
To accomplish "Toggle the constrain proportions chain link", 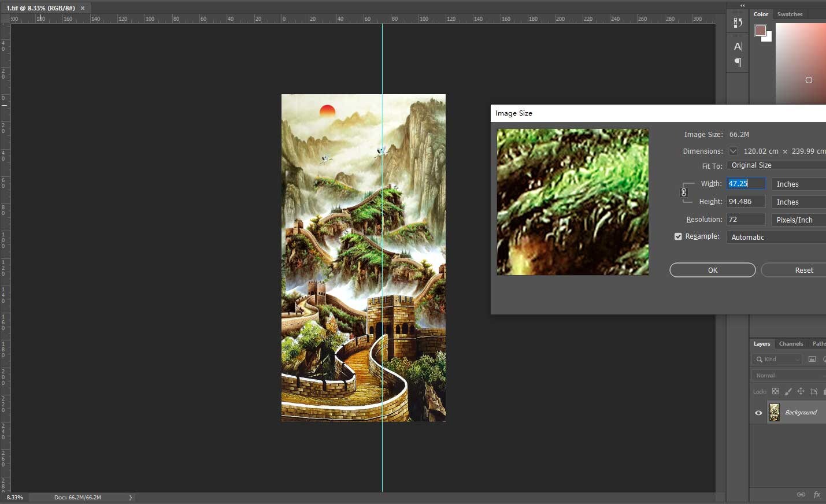I will click(684, 192).
